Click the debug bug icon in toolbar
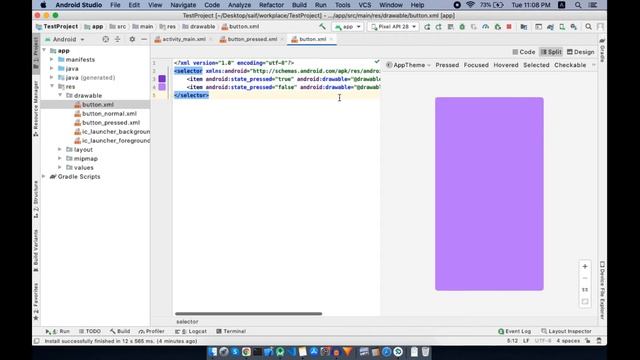Image resolution: width=640 pixels, height=360 pixels. click(462, 27)
